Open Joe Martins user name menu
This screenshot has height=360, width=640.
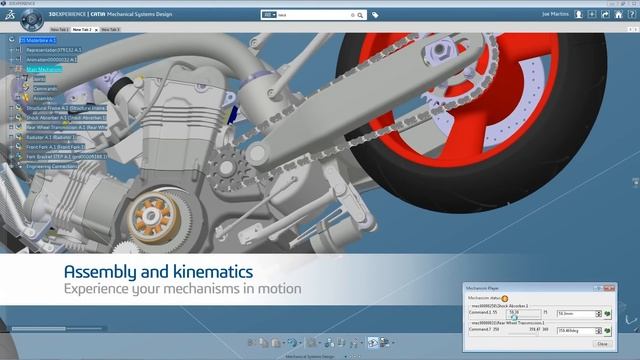555,14
